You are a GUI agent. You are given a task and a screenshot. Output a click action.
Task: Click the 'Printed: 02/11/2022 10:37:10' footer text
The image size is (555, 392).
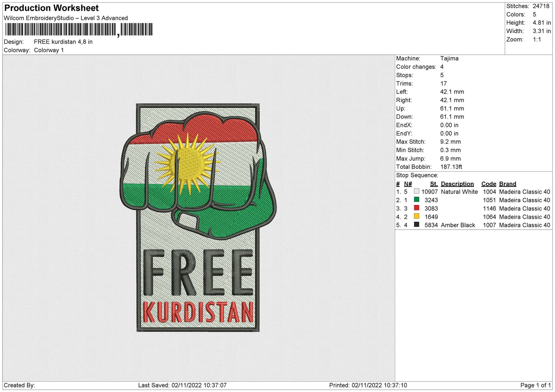368,385
